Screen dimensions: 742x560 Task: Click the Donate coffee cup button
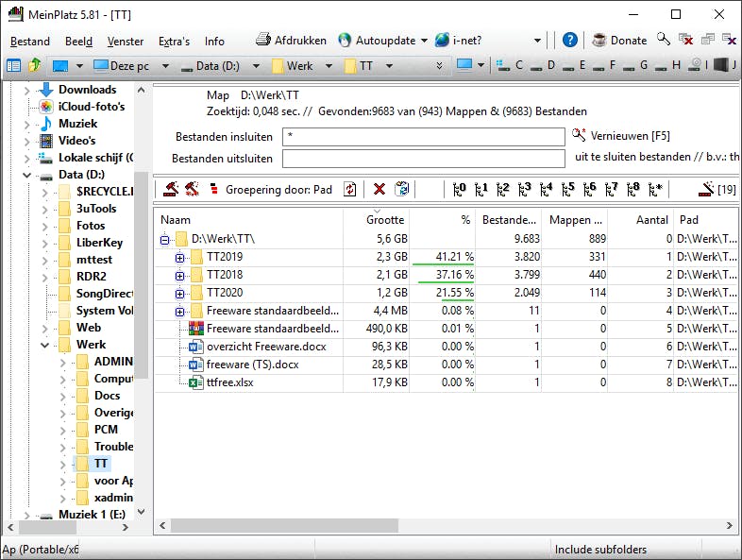coord(619,41)
